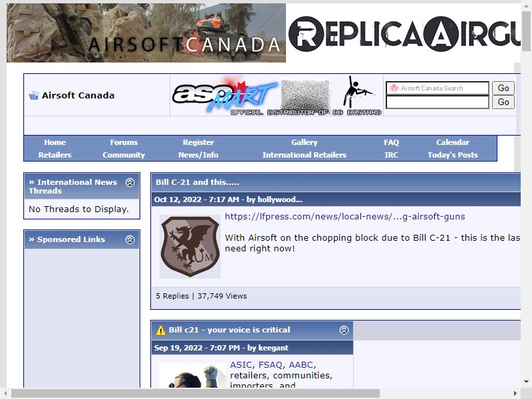This screenshot has width=532, height=399.
Task: Click the ASP Mart banner logo
Action: (224, 95)
